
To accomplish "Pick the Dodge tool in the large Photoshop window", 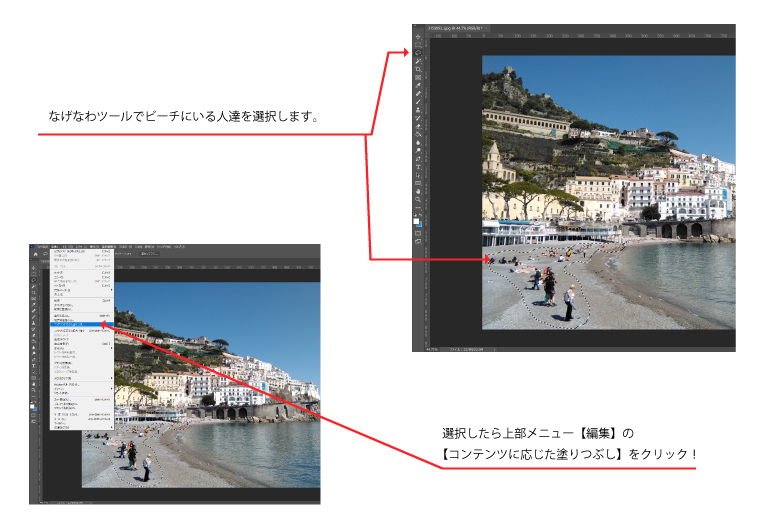I will (x=418, y=150).
